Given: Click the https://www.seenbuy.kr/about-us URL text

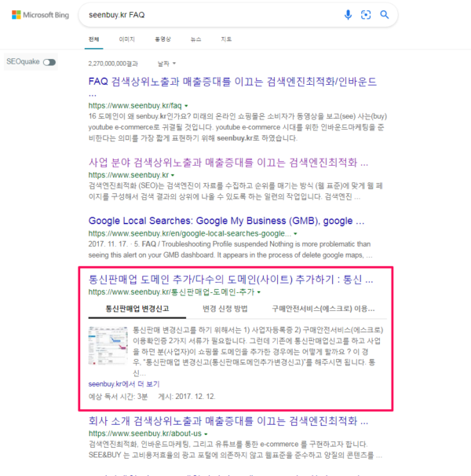Looking at the screenshot, I should pyautogui.click(x=144, y=434).
